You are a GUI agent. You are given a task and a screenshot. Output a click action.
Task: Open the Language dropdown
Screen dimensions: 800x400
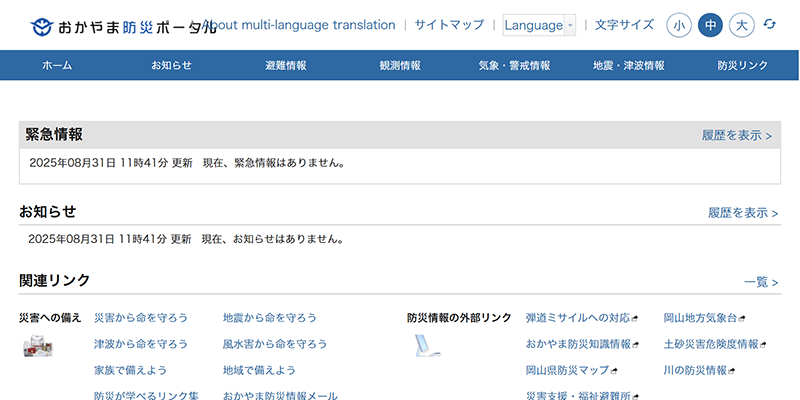[539, 25]
